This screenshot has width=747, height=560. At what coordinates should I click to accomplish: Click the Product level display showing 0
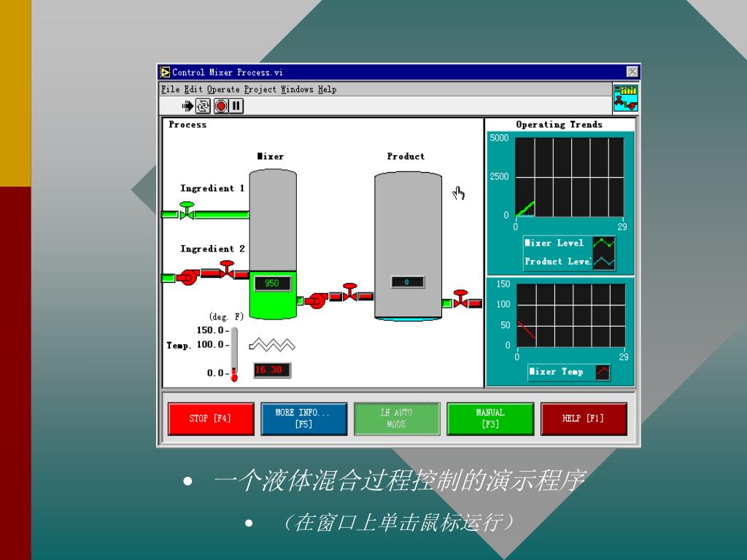coord(407,282)
